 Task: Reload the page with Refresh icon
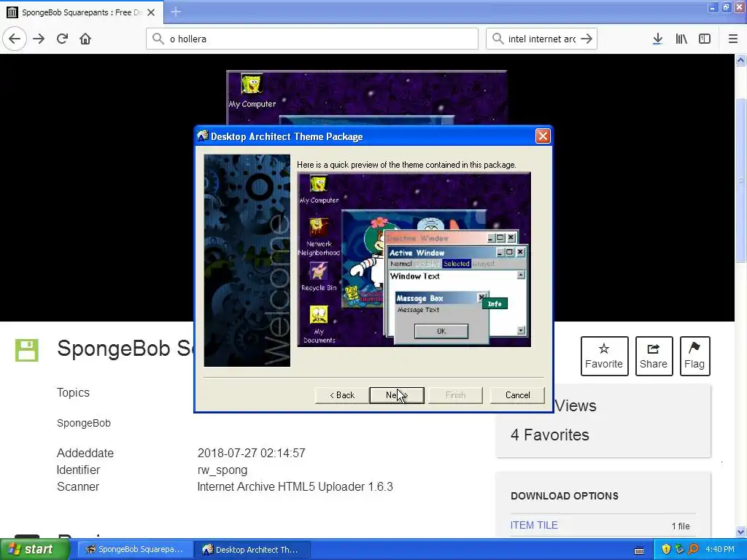(62, 39)
